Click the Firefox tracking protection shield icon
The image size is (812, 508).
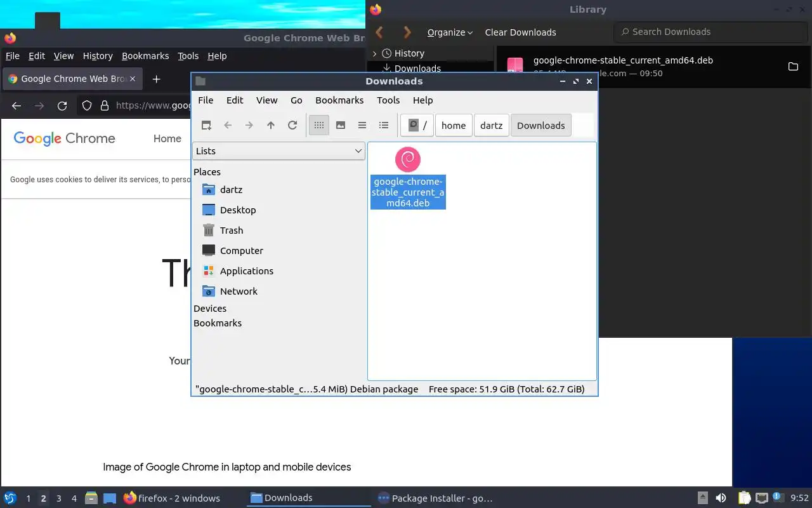click(x=88, y=106)
